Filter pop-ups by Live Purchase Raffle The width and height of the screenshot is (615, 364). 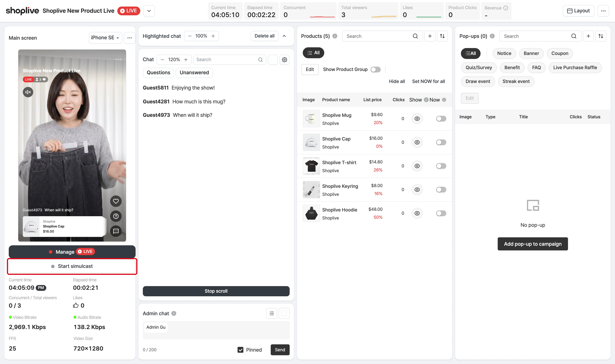click(575, 68)
